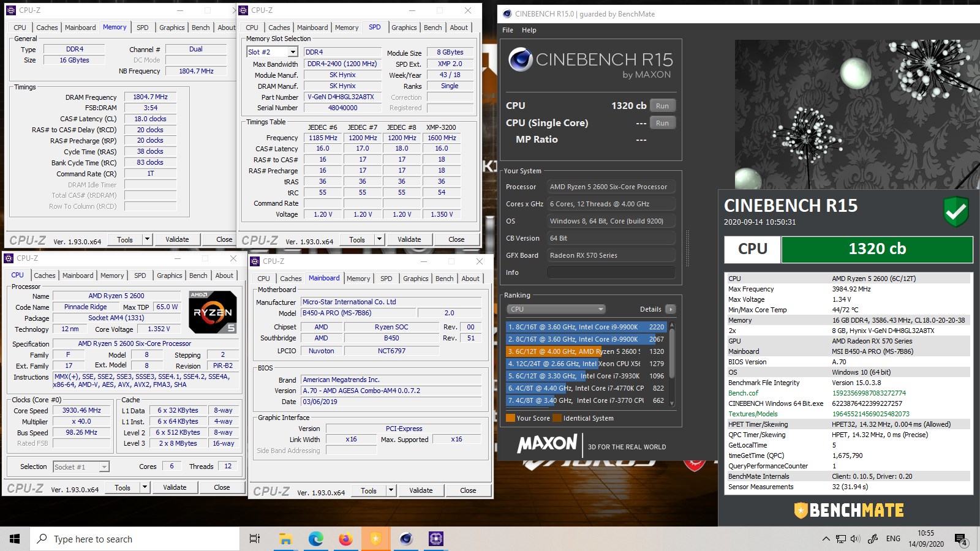This screenshot has width=980, height=551.
Task: Validate in the CPU-Z SPD window
Action: tap(409, 239)
